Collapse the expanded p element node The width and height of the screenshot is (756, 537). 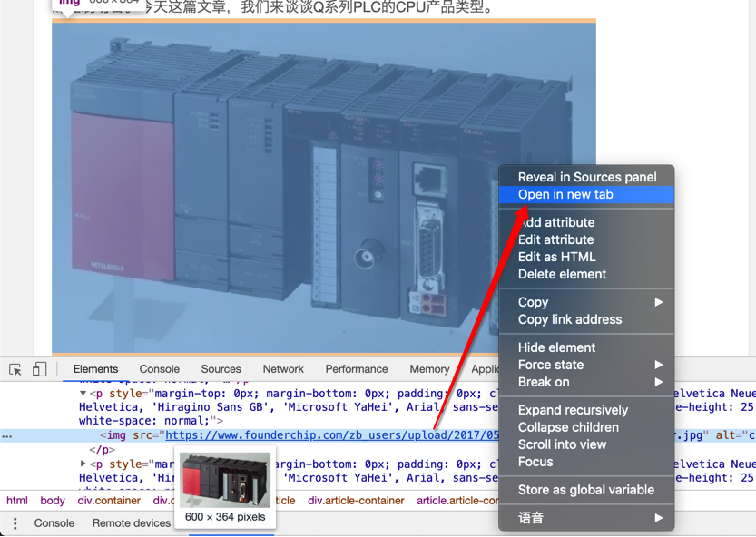(x=83, y=394)
